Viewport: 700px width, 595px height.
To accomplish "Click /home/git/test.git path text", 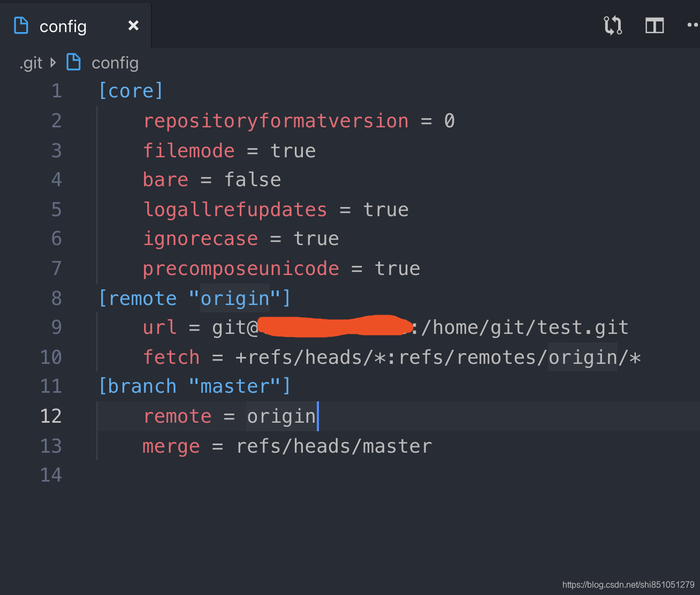I will (524, 327).
